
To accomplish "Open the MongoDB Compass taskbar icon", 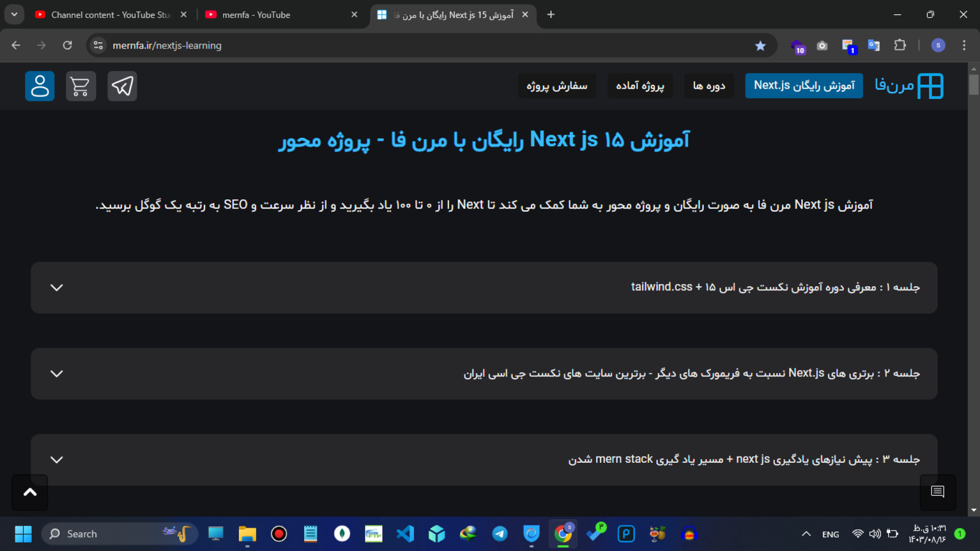I will pos(342,534).
